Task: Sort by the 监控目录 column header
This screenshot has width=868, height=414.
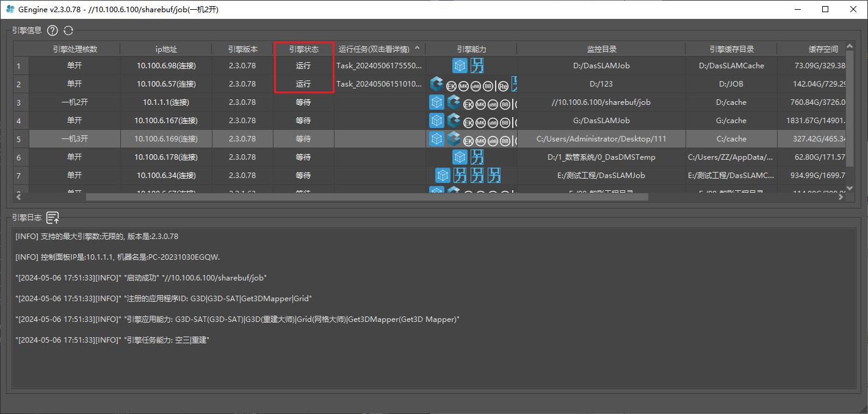Action: pos(601,49)
